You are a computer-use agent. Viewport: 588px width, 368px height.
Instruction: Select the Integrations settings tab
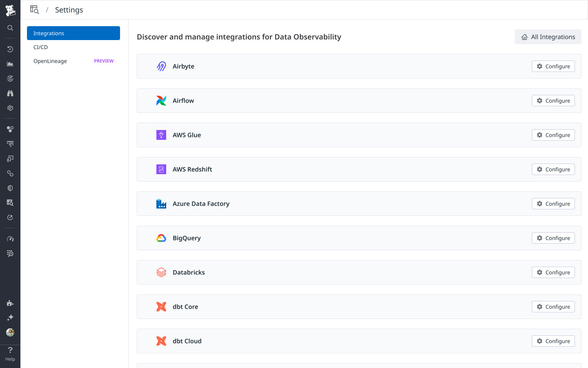click(73, 33)
